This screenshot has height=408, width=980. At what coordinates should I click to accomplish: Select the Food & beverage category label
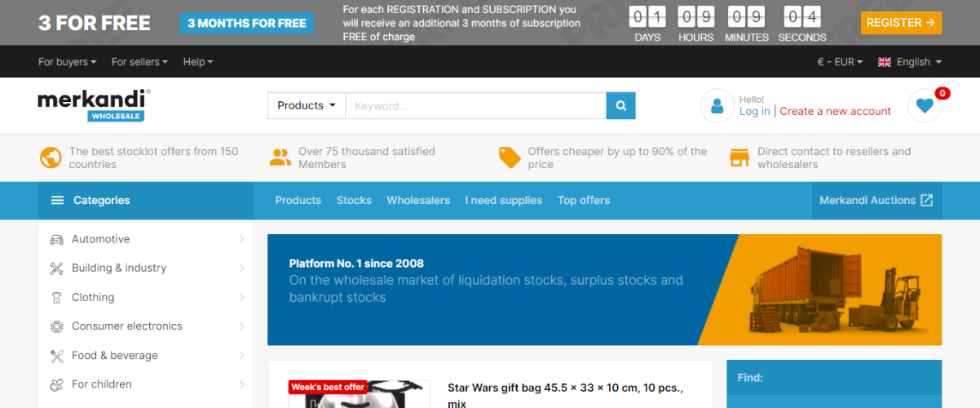point(115,356)
